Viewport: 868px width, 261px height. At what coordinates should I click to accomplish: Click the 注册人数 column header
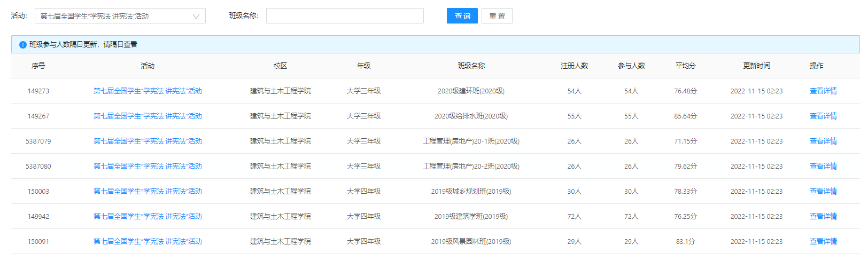click(x=575, y=66)
